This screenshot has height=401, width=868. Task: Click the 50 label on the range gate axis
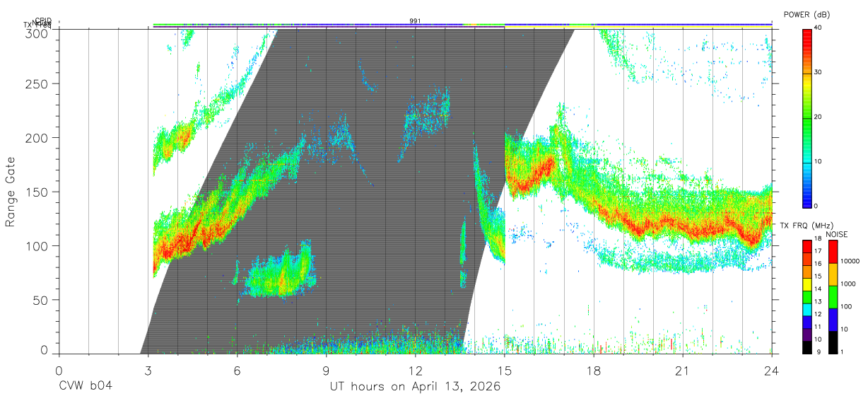tap(41, 300)
